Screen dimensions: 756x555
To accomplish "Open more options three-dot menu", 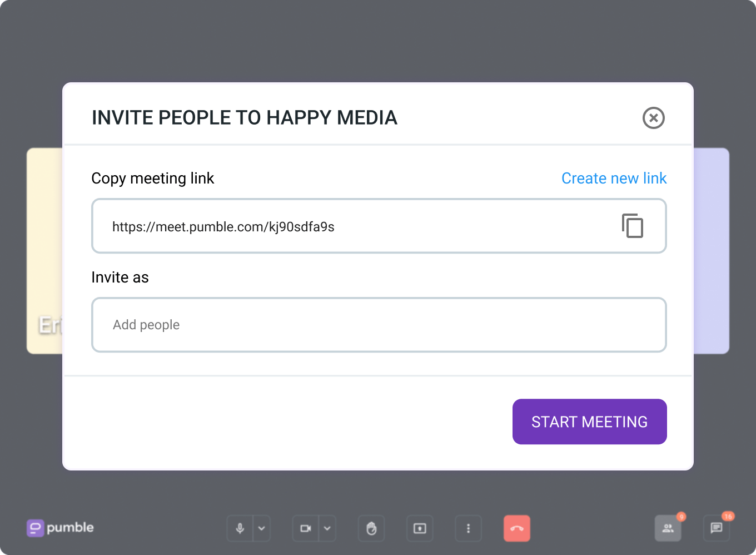I will point(468,528).
